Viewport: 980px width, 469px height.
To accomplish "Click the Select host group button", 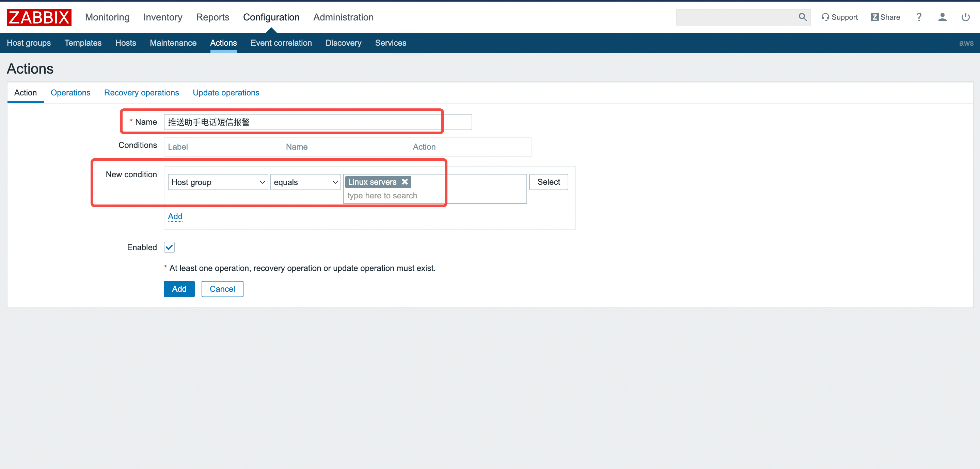I will [x=549, y=182].
